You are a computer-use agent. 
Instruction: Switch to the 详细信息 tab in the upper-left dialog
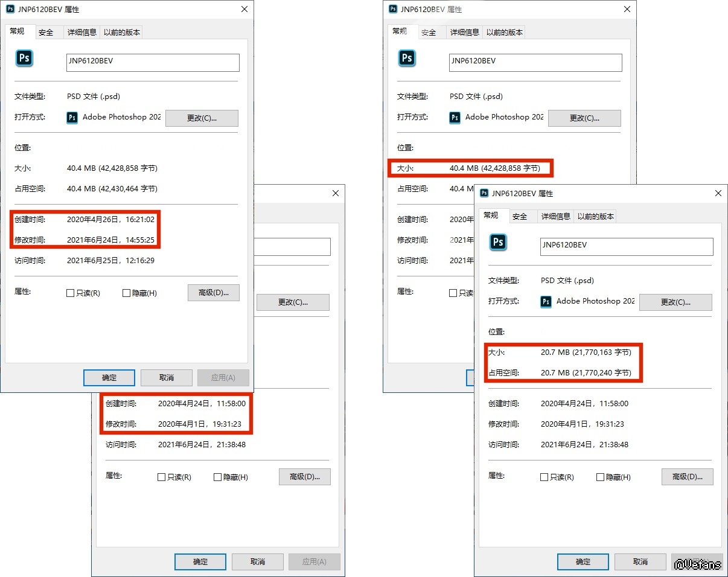click(x=82, y=33)
